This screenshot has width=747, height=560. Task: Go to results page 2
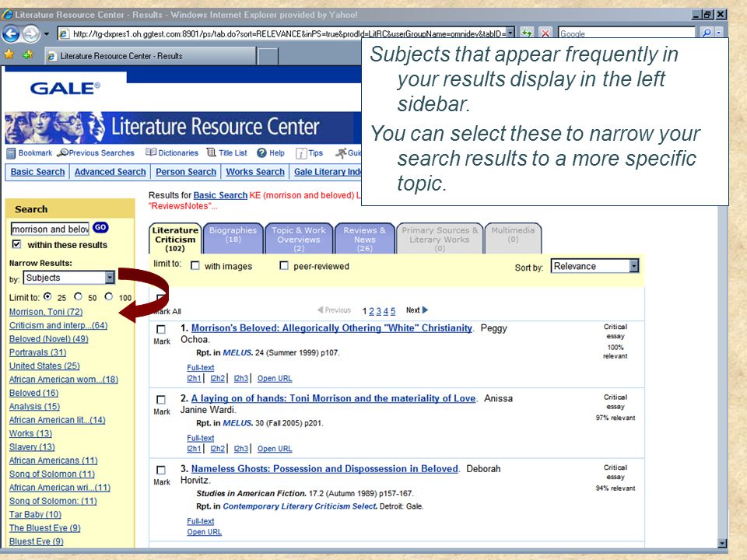coord(372,311)
